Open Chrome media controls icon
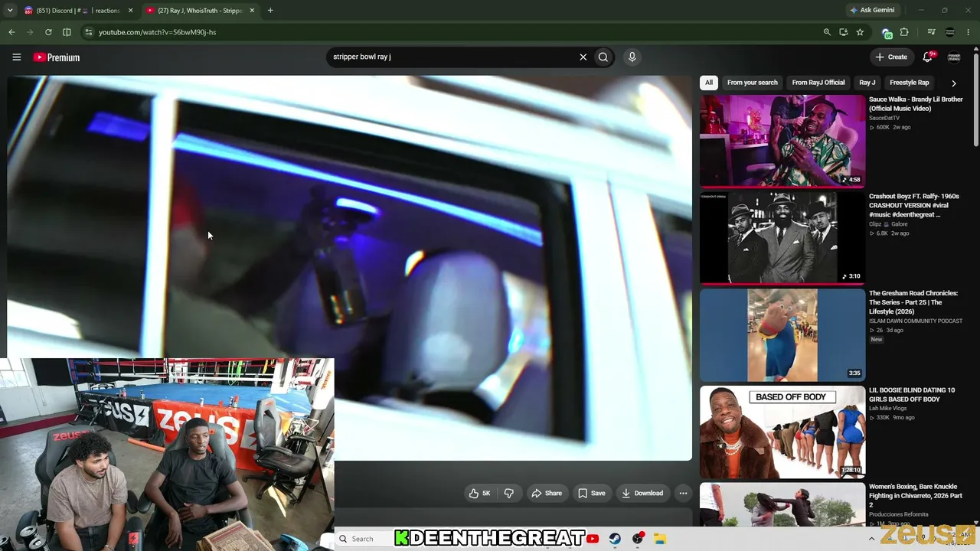This screenshot has width=980, height=551. tap(931, 32)
